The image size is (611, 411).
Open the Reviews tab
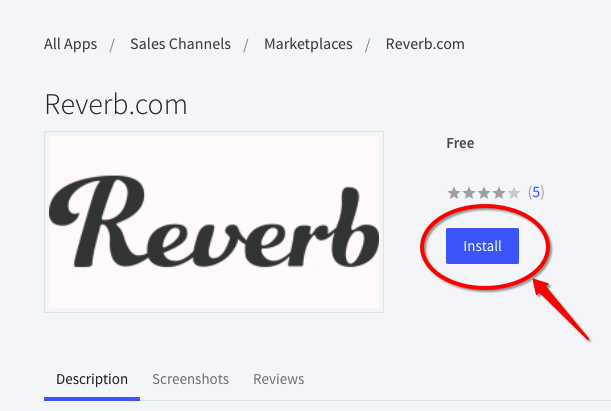[279, 379]
